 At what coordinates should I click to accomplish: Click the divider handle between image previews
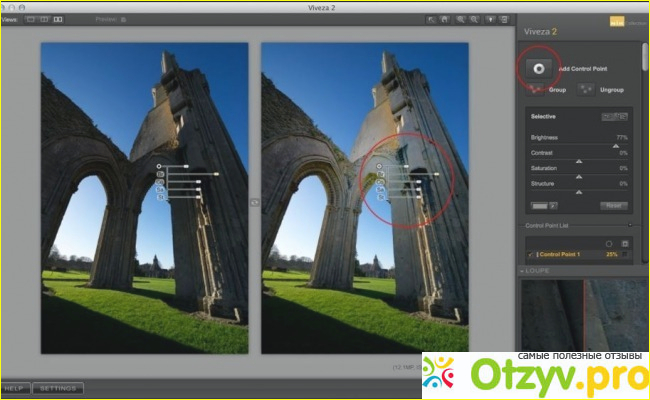[x=254, y=201]
